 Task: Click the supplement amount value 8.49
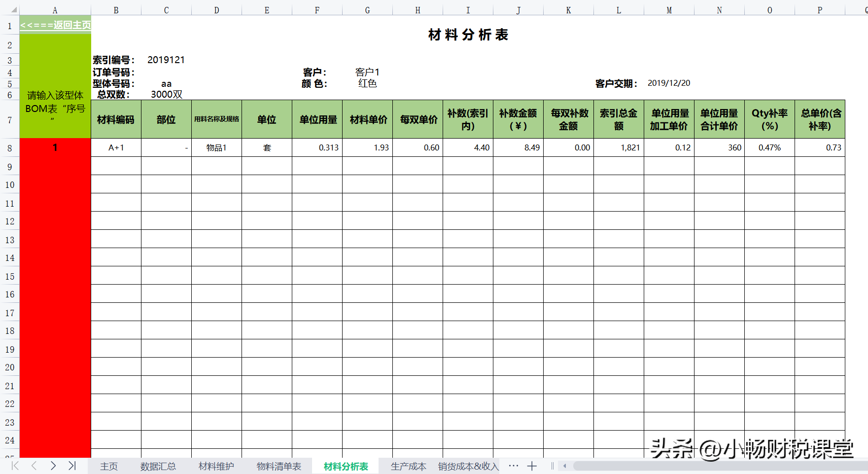pyautogui.click(x=519, y=147)
